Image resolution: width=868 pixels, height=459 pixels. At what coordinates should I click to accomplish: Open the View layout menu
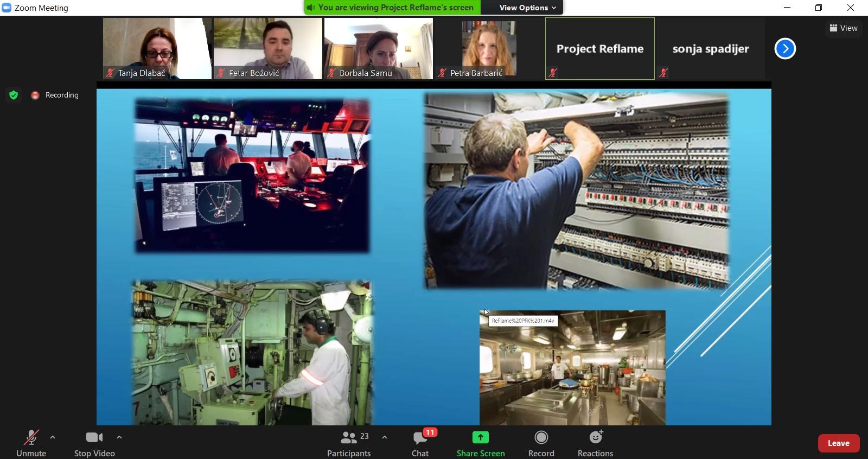844,28
